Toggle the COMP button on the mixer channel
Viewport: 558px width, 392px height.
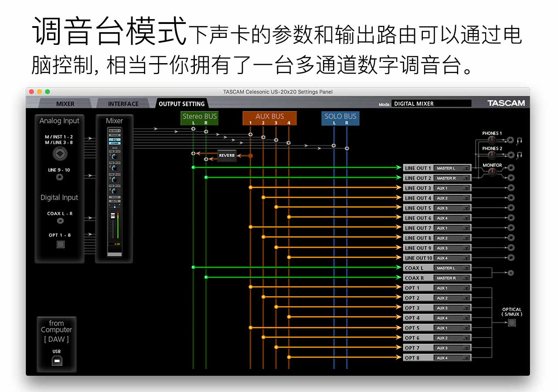click(114, 143)
